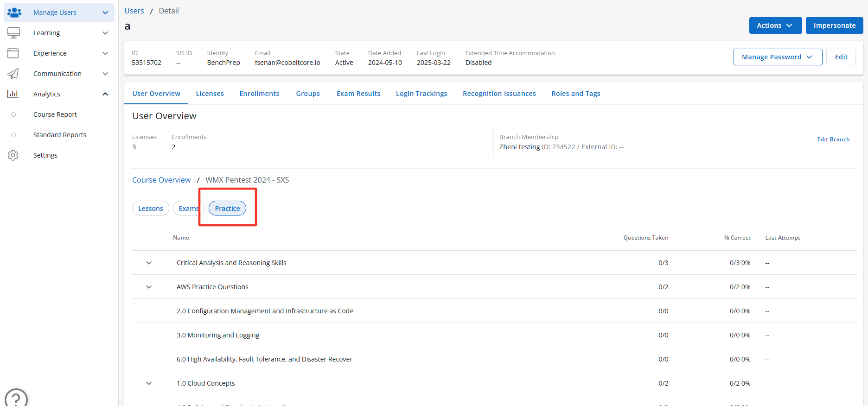Click the Learning monitor icon in sidebar
Image resolution: width=868 pixels, height=406 pixels.
[13, 33]
